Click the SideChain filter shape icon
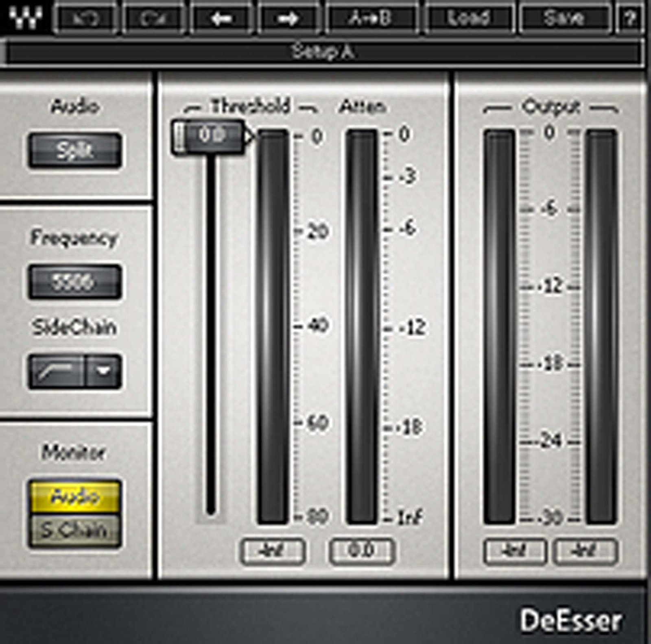 57,371
